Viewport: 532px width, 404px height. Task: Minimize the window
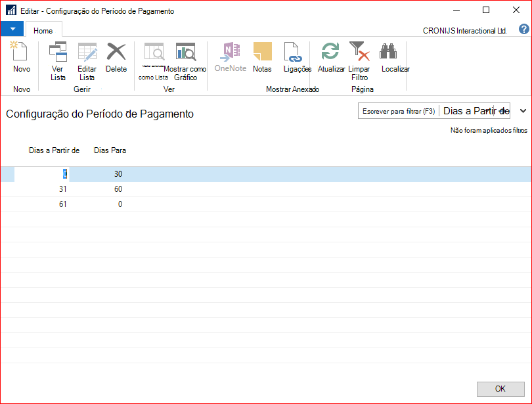click(x=456, y=10)
